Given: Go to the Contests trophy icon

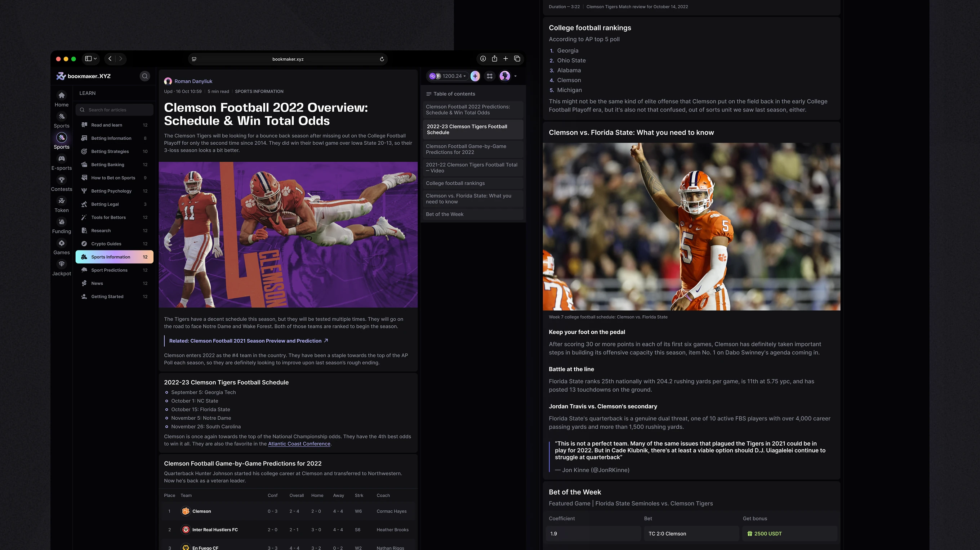Looking at the screenshot, I should pos(62,179).
